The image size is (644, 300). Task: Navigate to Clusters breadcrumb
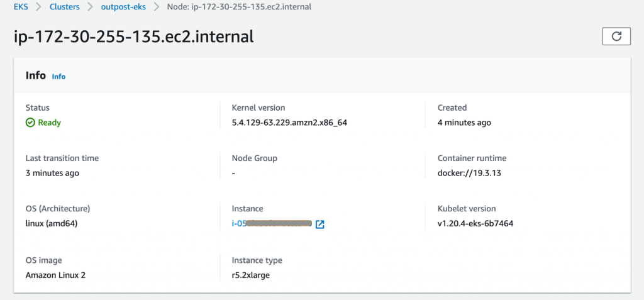click(64, 7)
